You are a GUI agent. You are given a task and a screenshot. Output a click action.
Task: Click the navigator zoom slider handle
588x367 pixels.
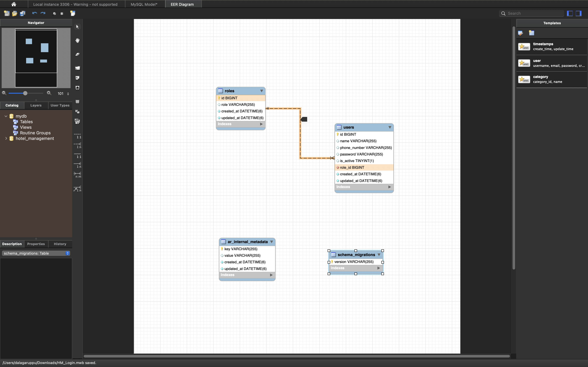[25, 93]
